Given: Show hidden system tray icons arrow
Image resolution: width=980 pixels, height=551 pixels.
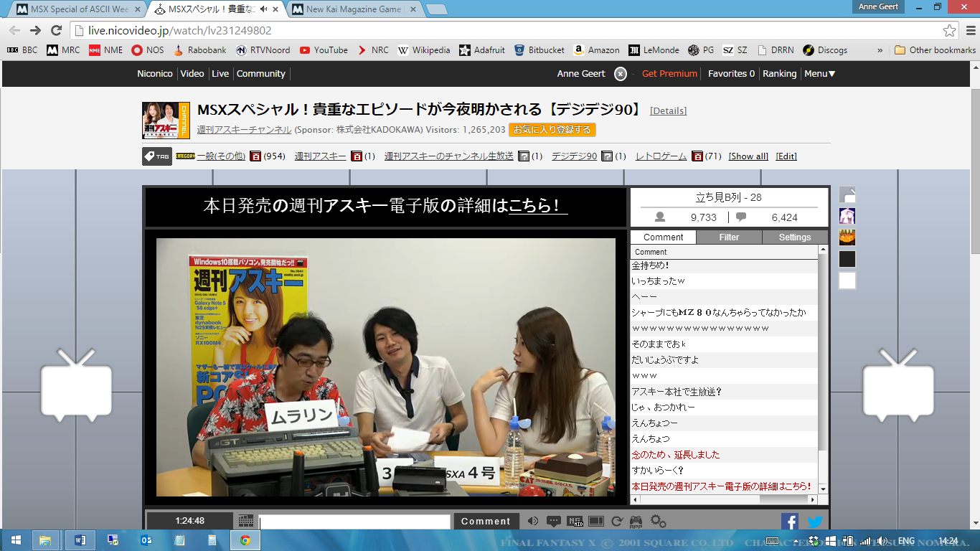Looking at the screenshot, I should pos(797,541).
